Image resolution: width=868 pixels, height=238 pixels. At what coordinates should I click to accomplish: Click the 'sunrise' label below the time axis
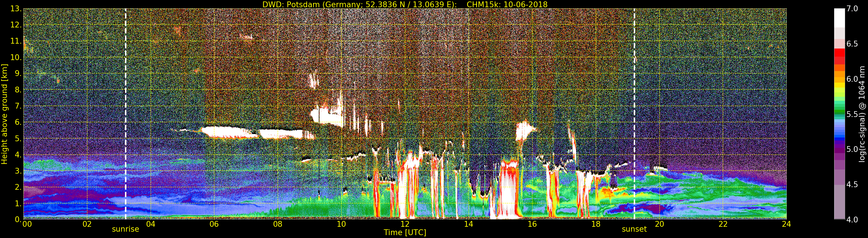tap(125, 229)
